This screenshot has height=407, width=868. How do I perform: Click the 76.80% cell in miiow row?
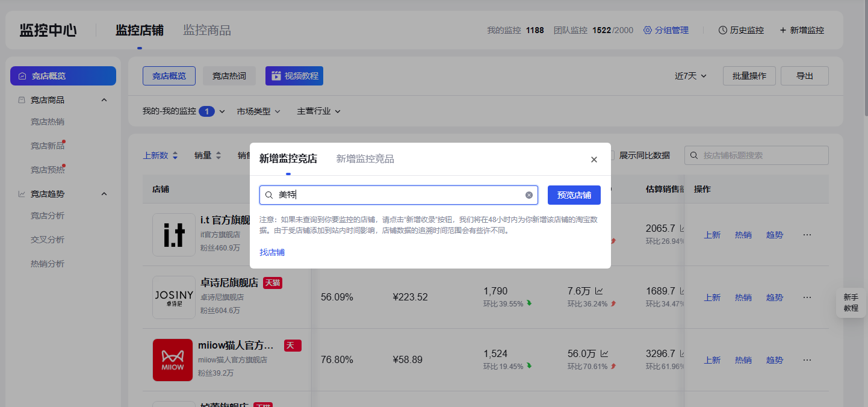coord(337,360)
